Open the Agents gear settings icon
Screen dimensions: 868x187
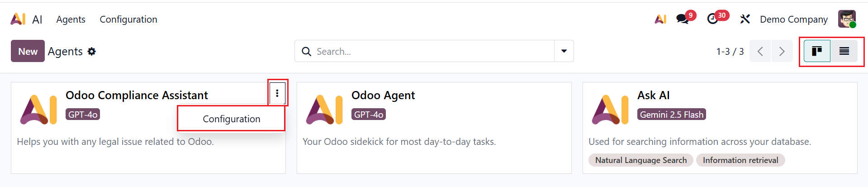coord(92,52)
